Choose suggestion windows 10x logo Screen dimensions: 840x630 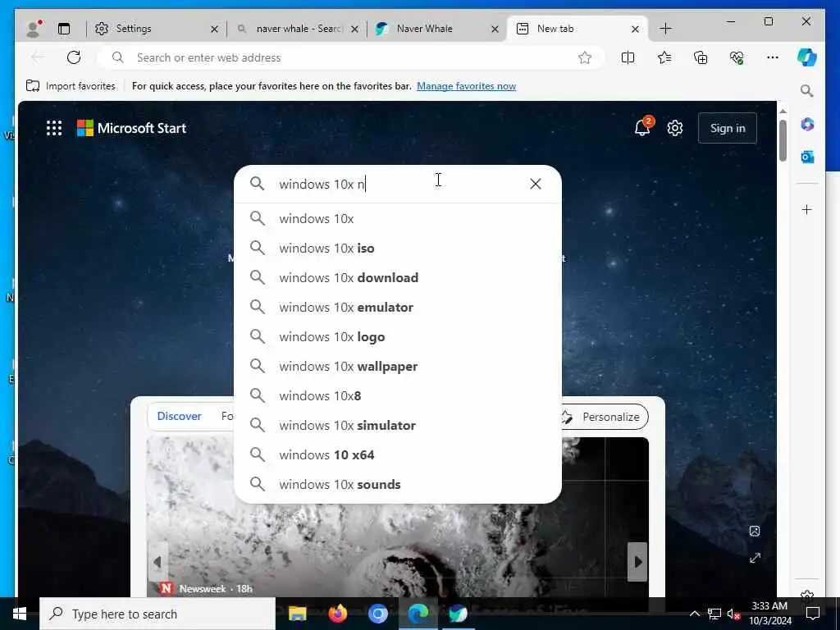(x=398, y=336)
